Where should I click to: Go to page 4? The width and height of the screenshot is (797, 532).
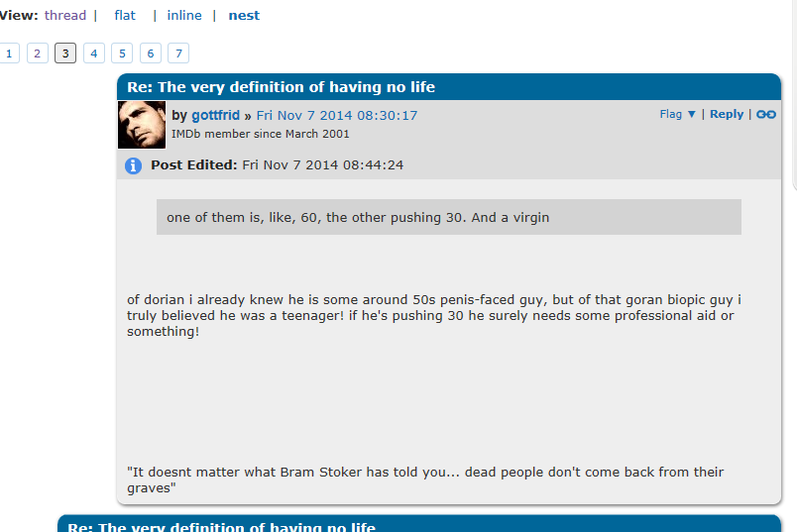[x=94, y=53]
